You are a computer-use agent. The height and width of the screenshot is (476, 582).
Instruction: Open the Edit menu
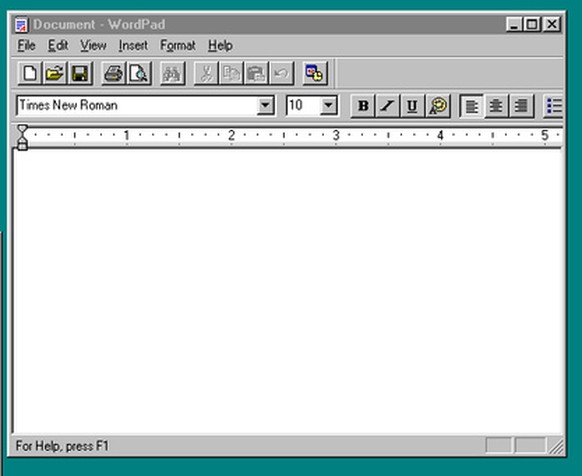58,46
